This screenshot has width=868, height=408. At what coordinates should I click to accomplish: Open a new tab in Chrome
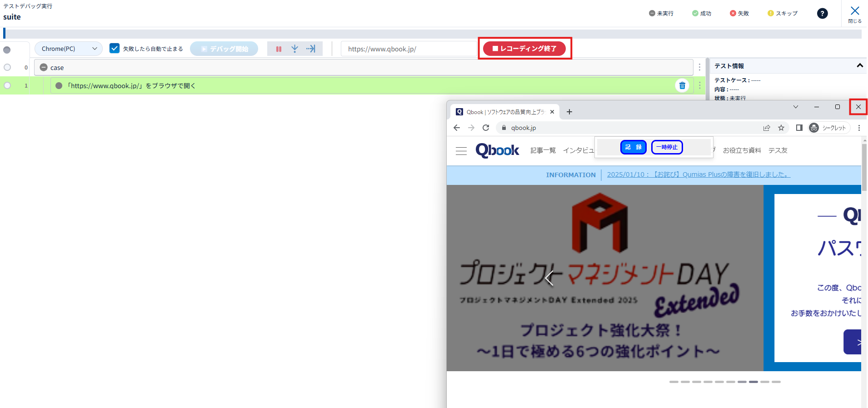click(x=569, y=112)
